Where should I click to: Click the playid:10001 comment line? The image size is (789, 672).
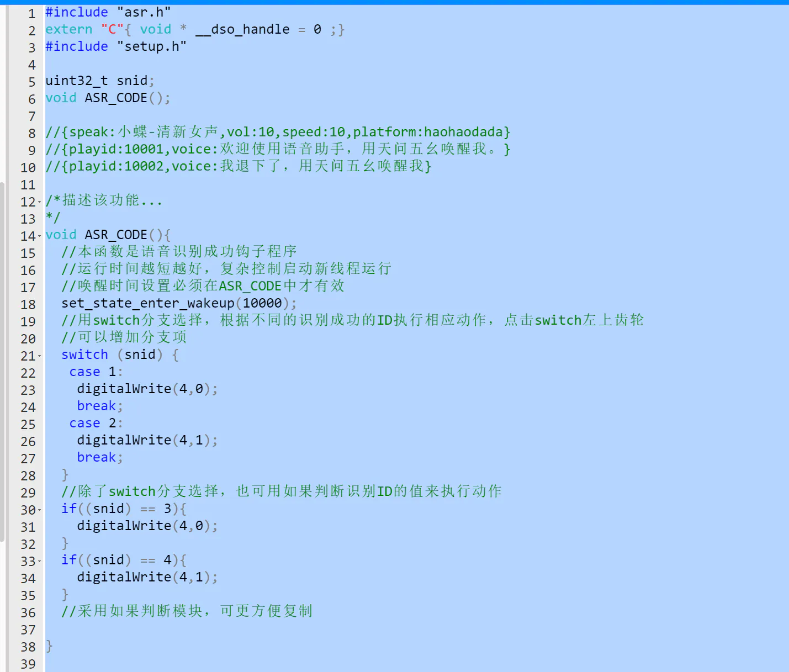click(278, 149)
